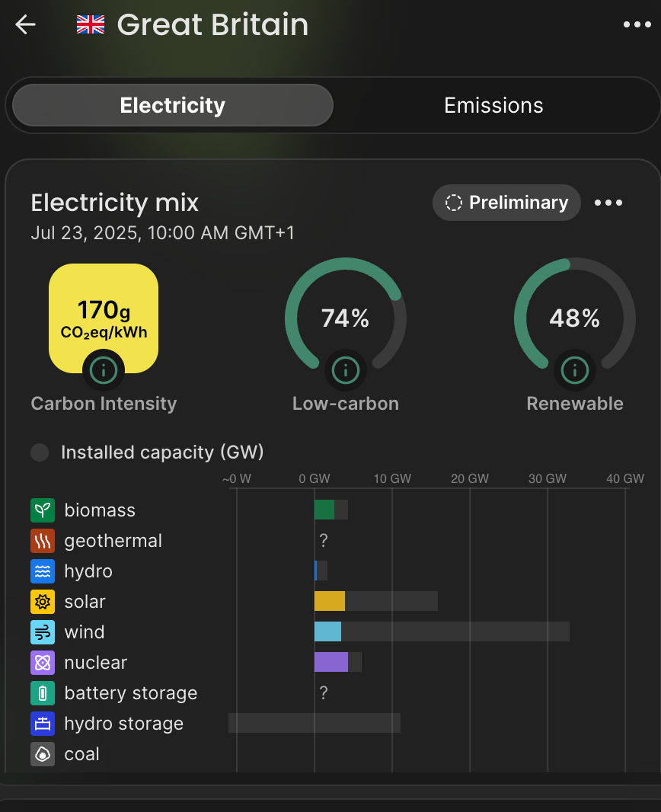Viewport: 661px width, 812px height.
Task: Open Carbon Intensity info icon
Action: pos(104,370)
